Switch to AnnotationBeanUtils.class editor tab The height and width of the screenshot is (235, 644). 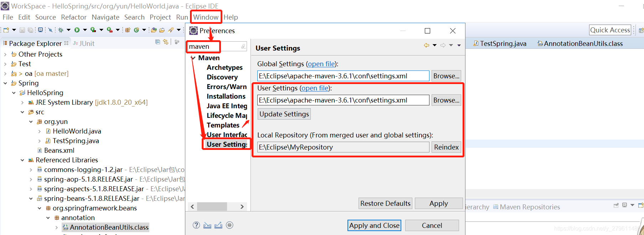coord(580,43)
